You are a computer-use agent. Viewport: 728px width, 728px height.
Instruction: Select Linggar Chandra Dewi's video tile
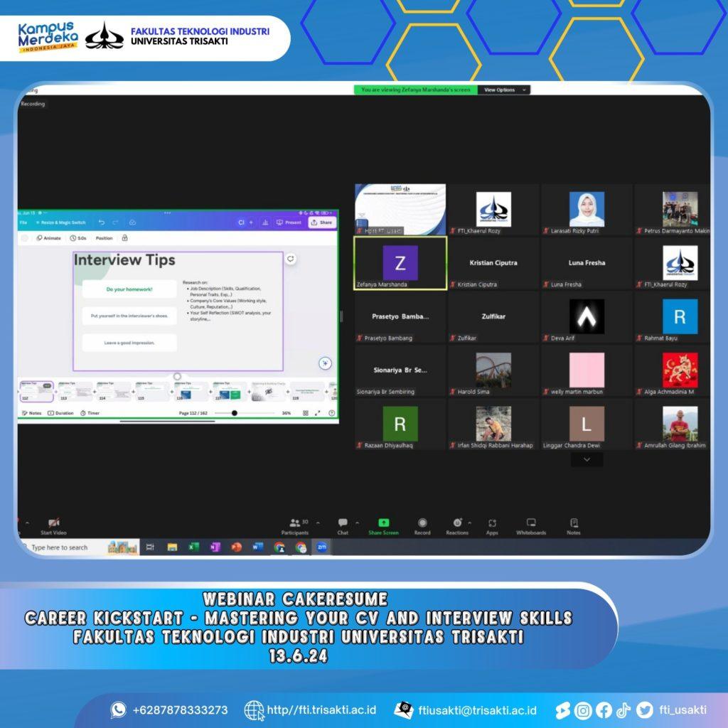tap(587, 424)
